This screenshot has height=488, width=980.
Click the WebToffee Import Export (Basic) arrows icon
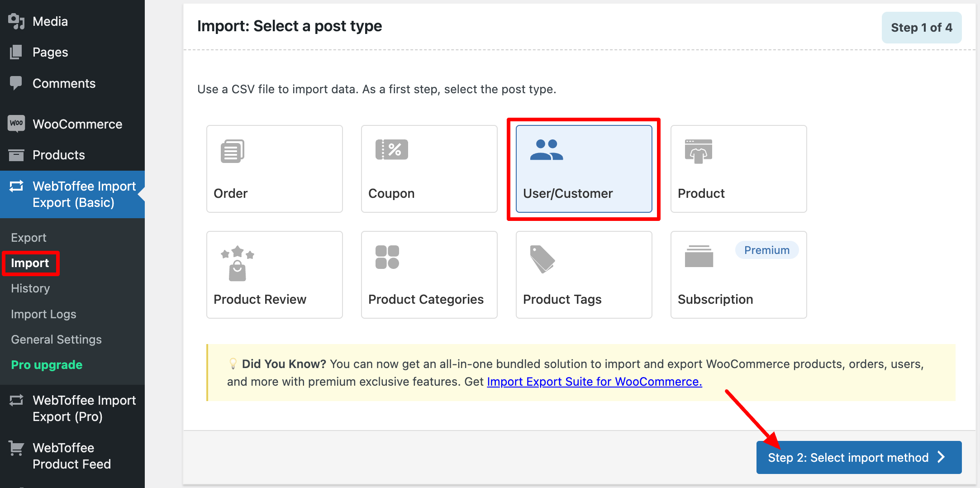pos(16,186)
